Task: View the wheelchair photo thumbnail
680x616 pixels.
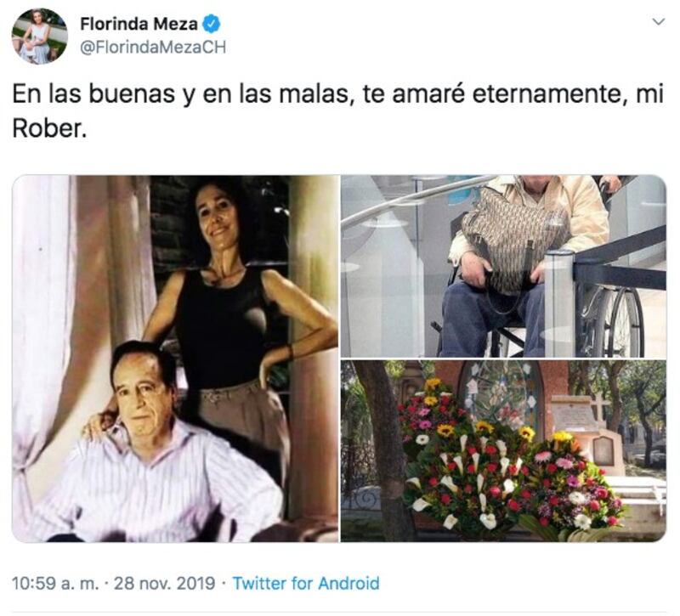Action: 503,266
